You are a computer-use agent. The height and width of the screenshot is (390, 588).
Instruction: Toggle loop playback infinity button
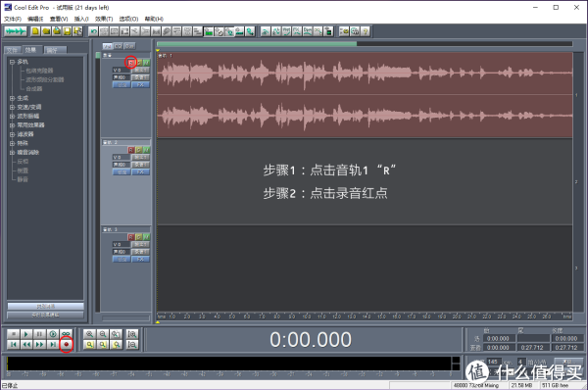pos(66,334)
